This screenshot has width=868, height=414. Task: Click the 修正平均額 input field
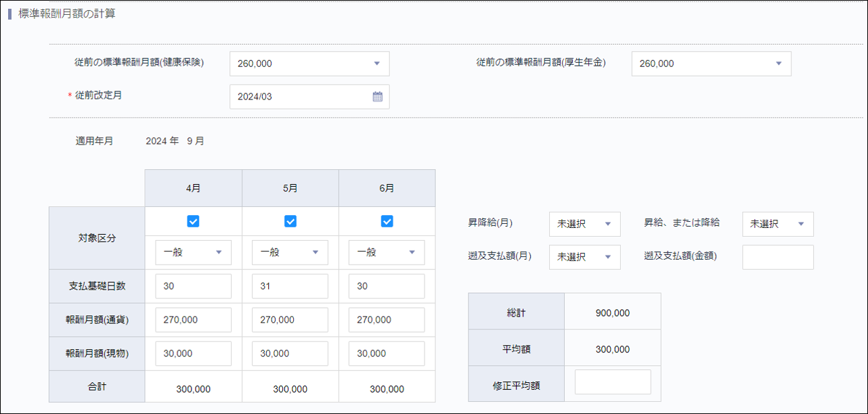tap(613, 382)
